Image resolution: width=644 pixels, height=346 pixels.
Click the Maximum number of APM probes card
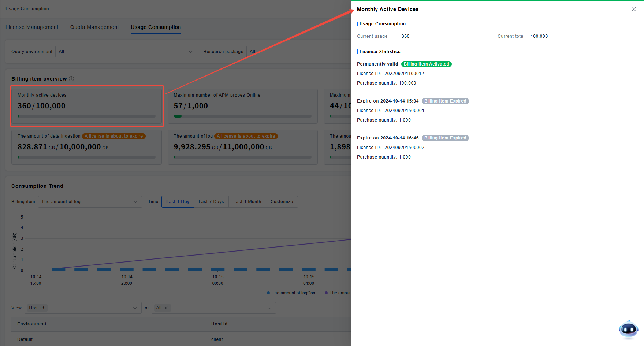[x=242, y=106]
